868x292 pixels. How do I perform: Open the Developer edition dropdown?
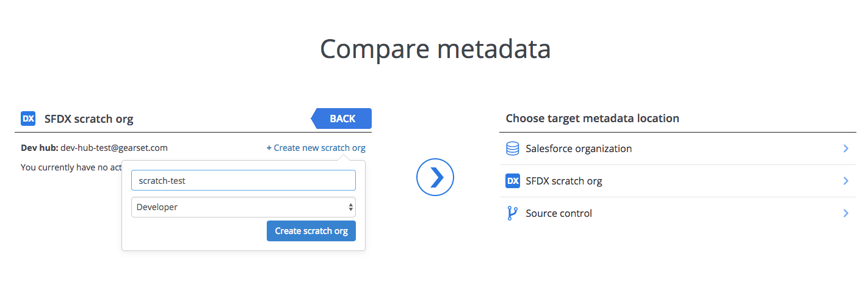pos(243,207)
